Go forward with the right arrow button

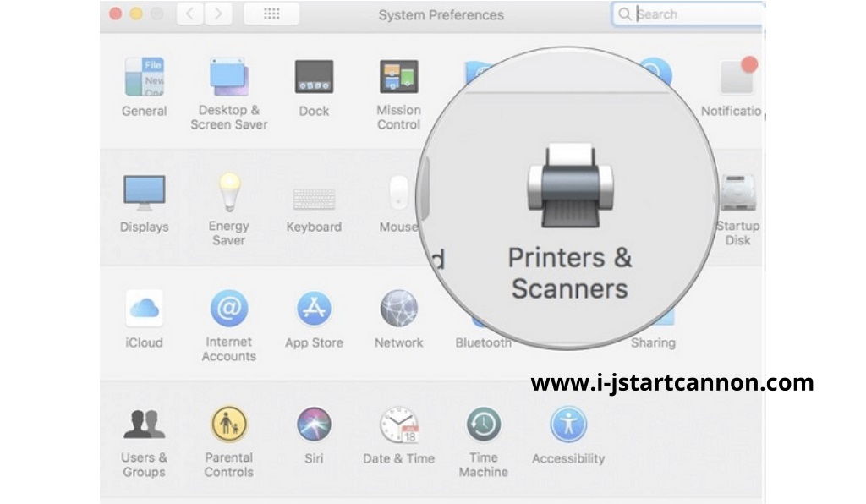click(x=218, y=14)
